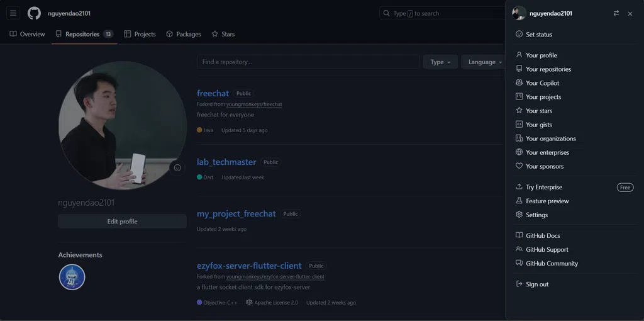Click the heart icon beside Your sponsors
Screen dimensions: 644x321
point(519,166)
